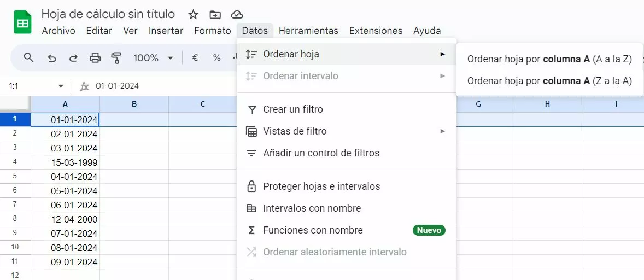This screenshot has width=644, height=280.
Task: Open the Herramientas menu
Action: [308, 31]
